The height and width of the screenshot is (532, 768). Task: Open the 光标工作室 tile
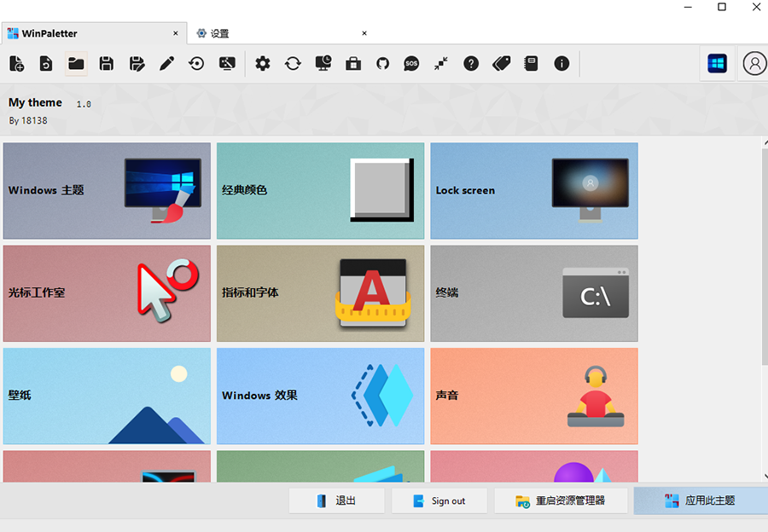click(x=107, y=293)
